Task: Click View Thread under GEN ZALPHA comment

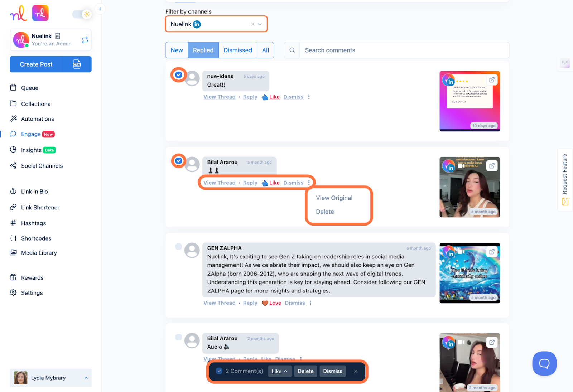Action: click(x=220, y=303)
